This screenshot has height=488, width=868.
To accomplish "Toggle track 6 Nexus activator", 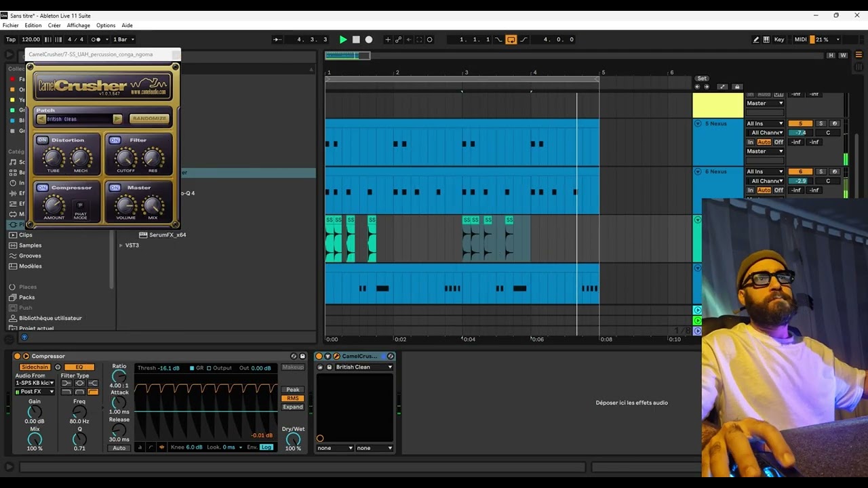I will 800,171.
